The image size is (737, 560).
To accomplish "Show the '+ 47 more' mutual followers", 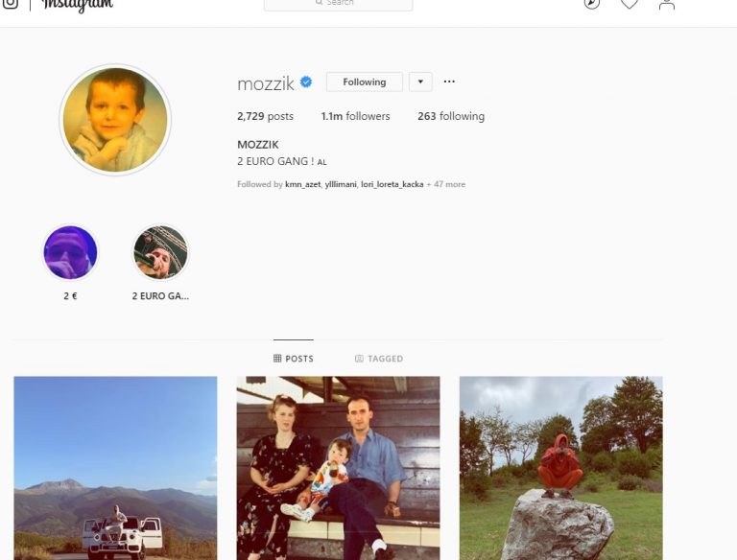I will 445,184.
